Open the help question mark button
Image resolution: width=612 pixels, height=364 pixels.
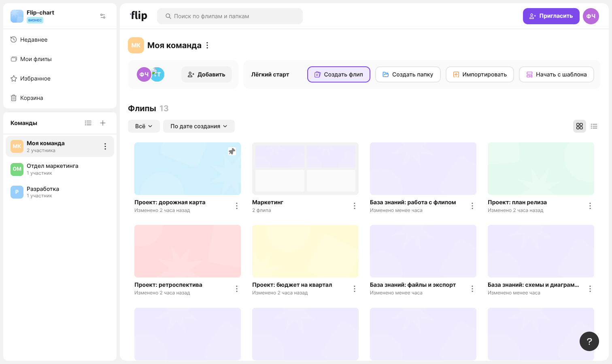[589, 341]
